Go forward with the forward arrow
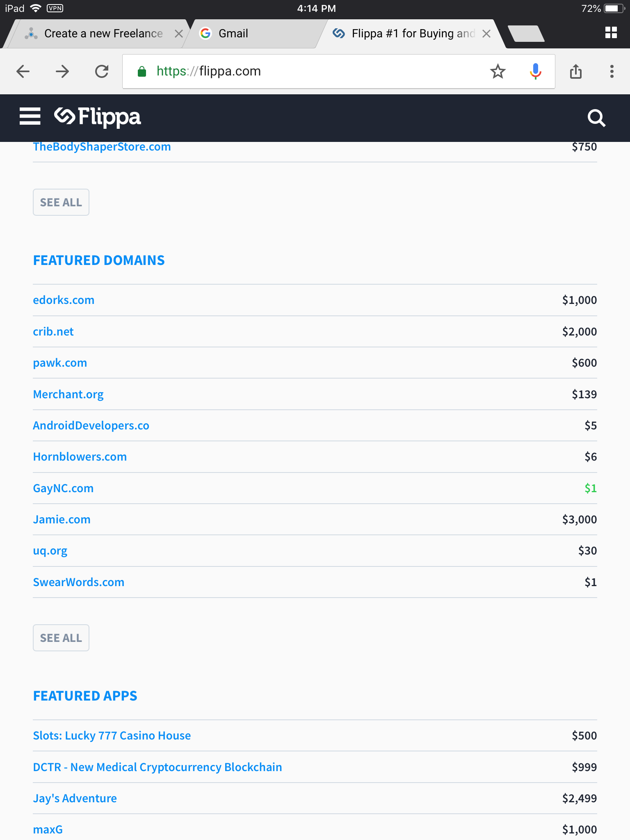Screen dimensions: 630x840 [62, 71]
